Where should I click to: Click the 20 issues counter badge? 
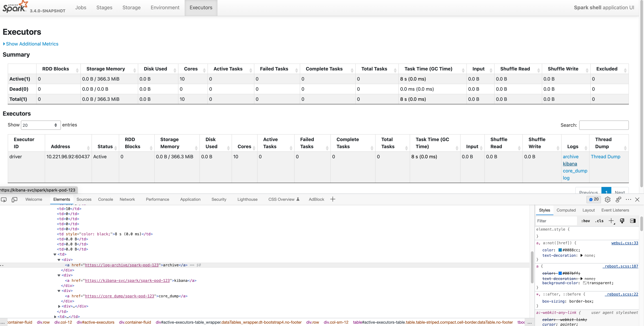(594, 199)
